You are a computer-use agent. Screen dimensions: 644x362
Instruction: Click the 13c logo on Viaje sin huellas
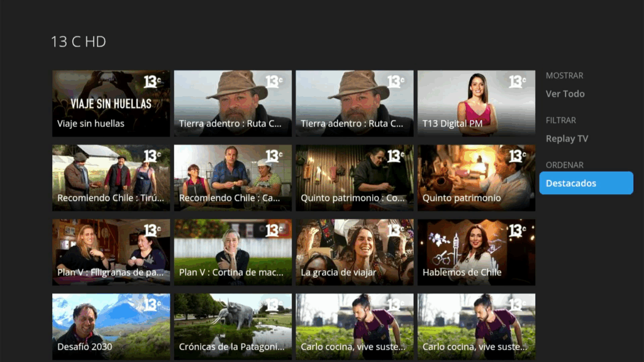point(152,81)
